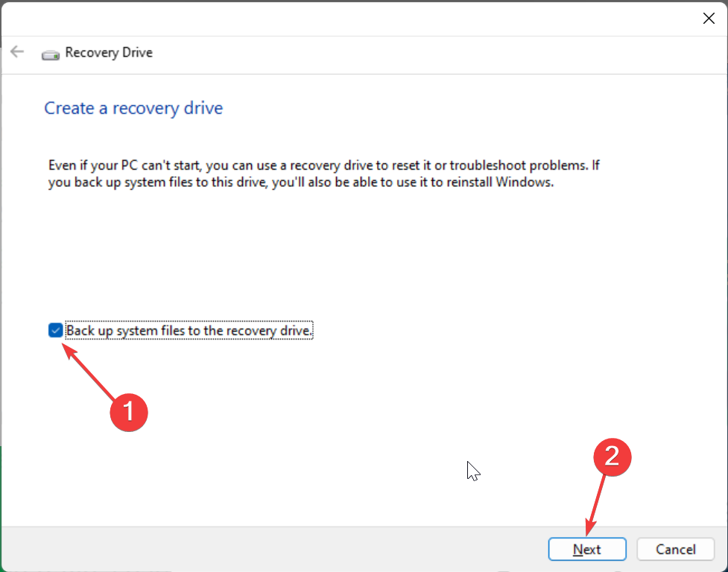Click the 'Recovery Drive' window title text
The image size is (728, 572).
point(109,53)
